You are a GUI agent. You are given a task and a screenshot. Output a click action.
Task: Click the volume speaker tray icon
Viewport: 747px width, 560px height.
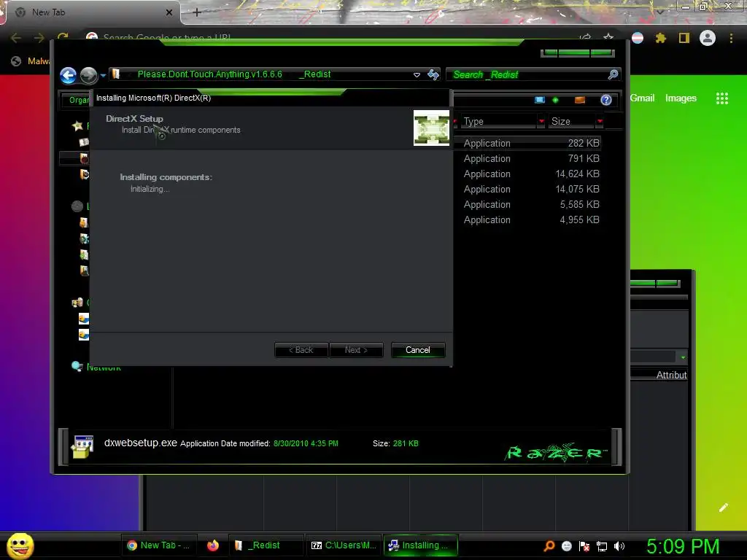[x=619, y=547]
